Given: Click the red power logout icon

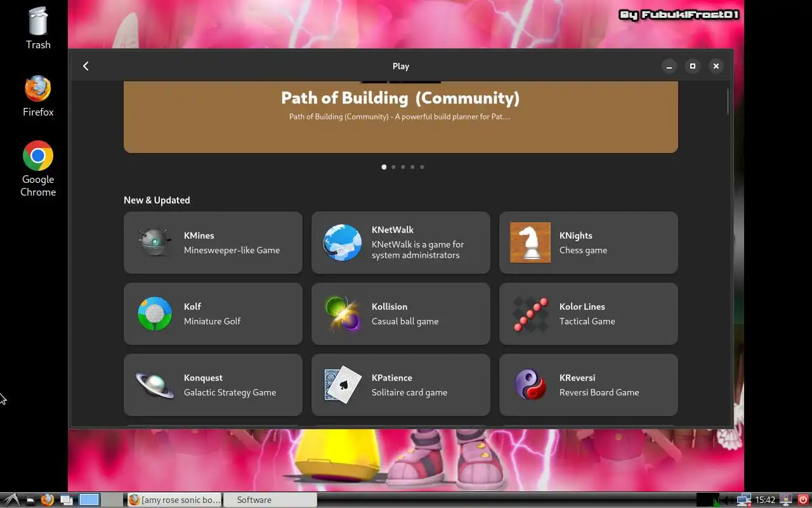Looking at the screenshot, I should [x=803, y=500].
